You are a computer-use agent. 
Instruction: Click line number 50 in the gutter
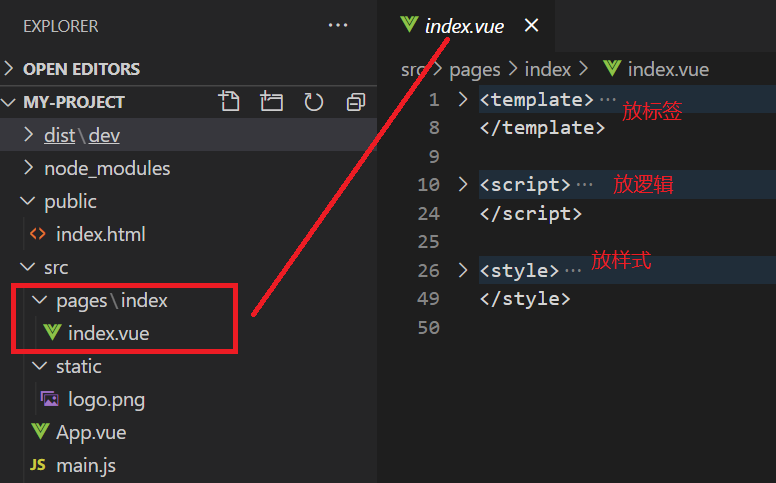(428, 327)
